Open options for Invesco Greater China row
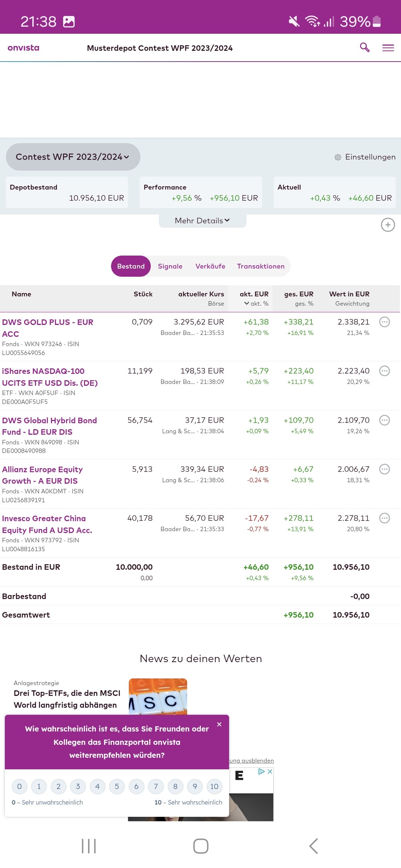 384,518
